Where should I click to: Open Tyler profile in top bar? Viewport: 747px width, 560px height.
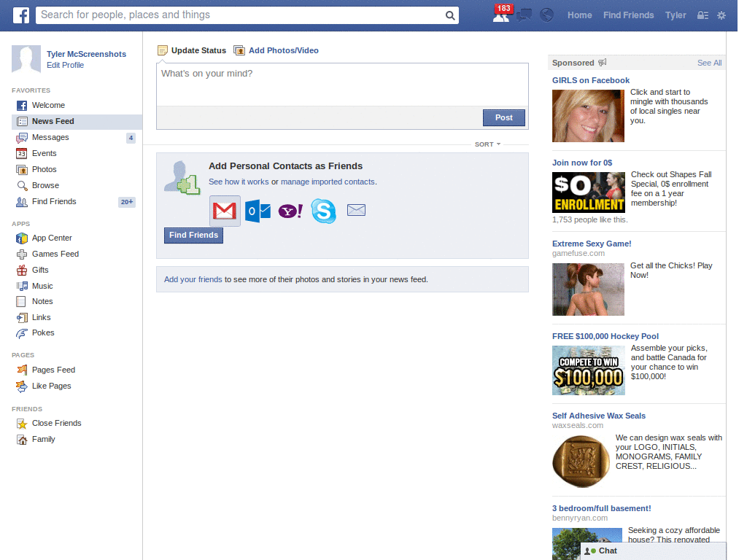[676, 15]
